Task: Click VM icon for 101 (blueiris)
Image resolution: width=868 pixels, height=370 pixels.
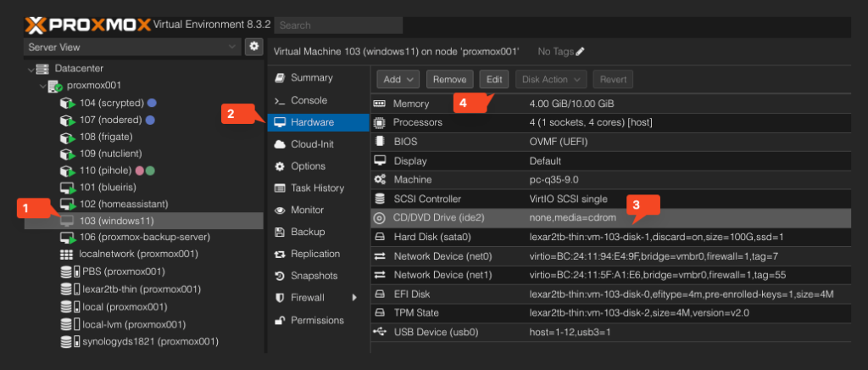Action: (67, 188)
